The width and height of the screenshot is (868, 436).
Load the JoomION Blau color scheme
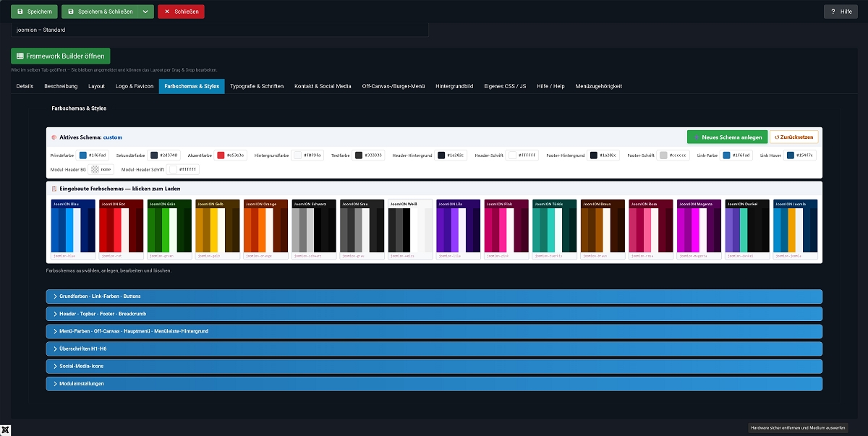coord(72,229)
